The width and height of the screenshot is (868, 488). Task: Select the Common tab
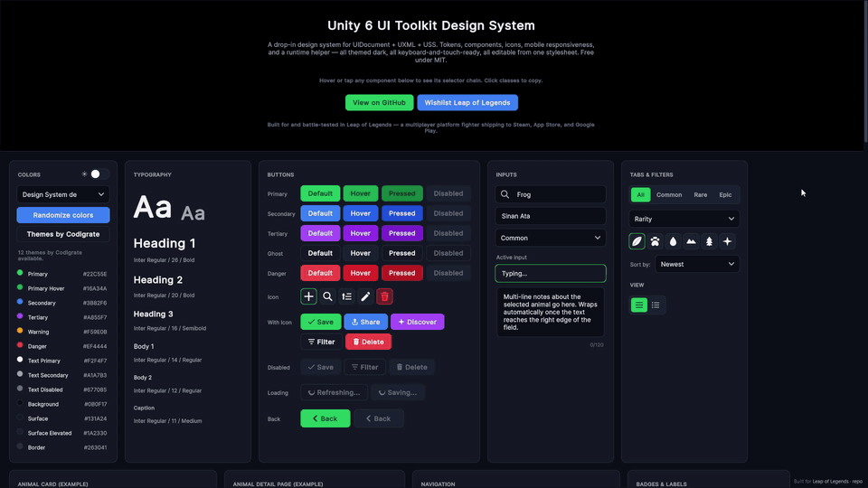pyautogui.click(x=669, y=195)
